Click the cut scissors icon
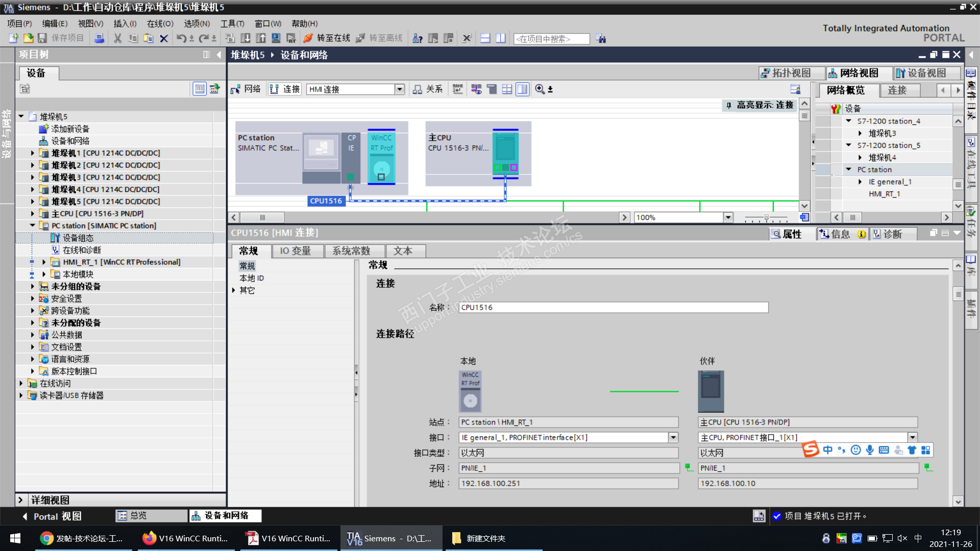Image resolution: width=980 pixels, height=551 pixels. pos(117,38)
